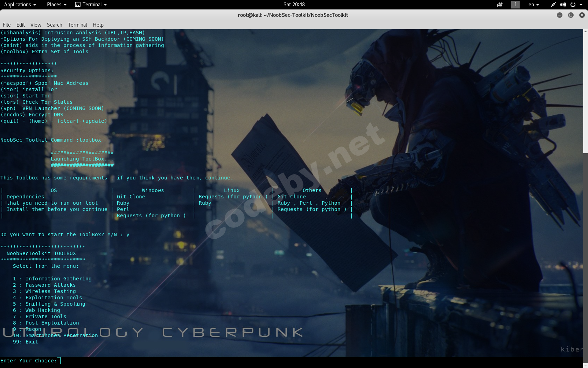This screenshot has height=368, width=588.
Task: Click 'Install them before you continue' text
Action: (57, 209)
